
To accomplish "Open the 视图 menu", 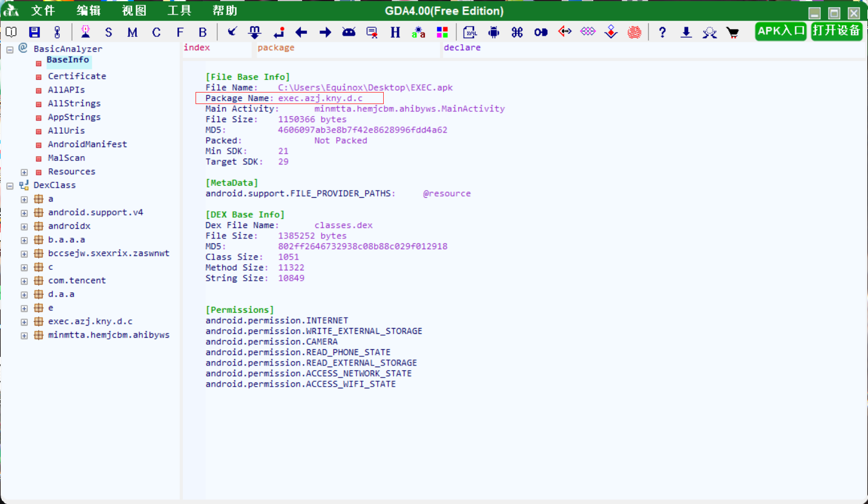I will click(134, 11).
